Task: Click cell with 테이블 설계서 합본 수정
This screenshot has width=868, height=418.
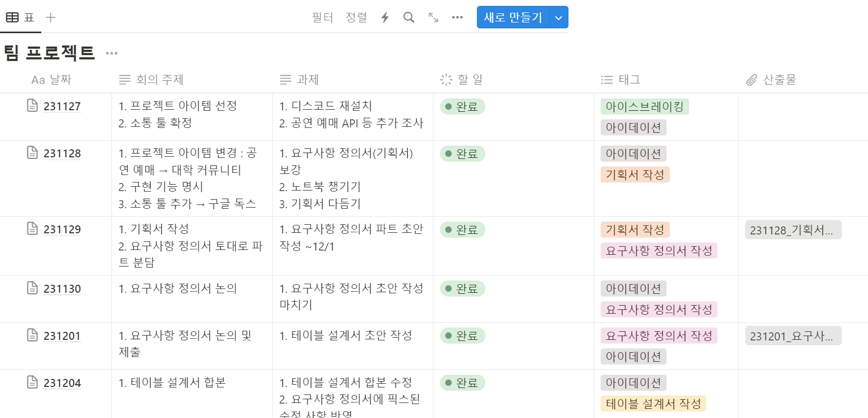Action: 353,394
